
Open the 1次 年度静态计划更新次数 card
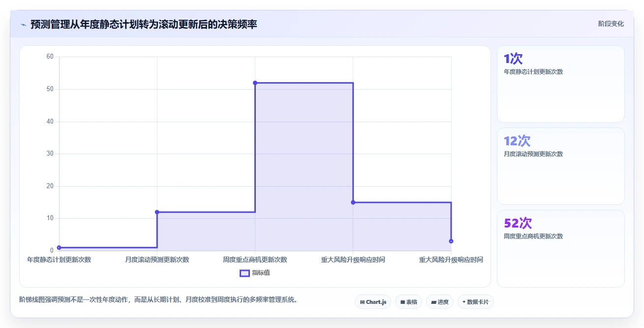[x=560, y=84]
